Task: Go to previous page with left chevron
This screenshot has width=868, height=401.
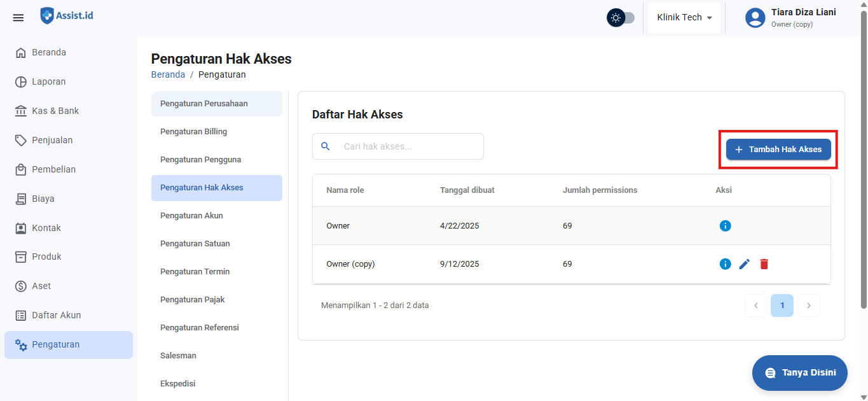Action: pos(756,306)
